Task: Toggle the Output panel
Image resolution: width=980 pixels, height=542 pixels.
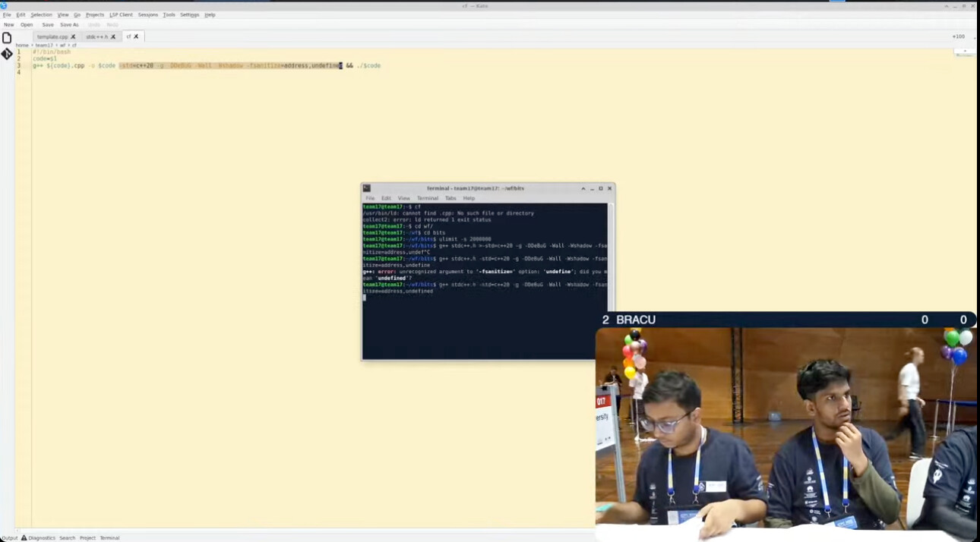Action: pyautogui.click(x=9, y=537)
